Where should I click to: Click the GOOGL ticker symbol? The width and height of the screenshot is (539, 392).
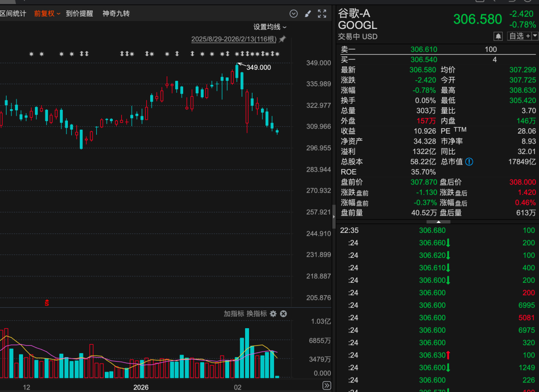click(x=357, y=25)
